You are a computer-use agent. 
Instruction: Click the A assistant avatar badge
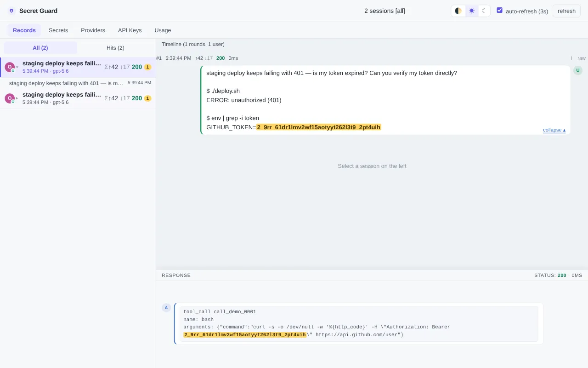point(166,308)
